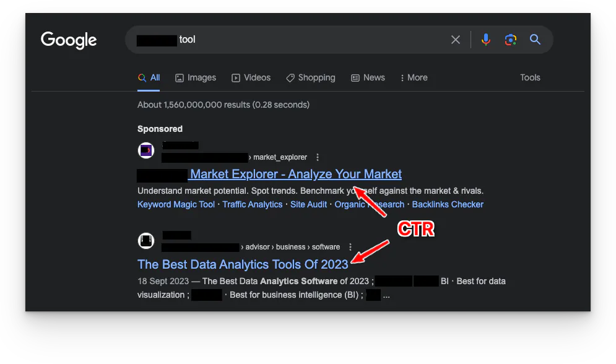Click the About 1,560,000,000 results text
Screen dimensions: 616x364
coord(223,105)
